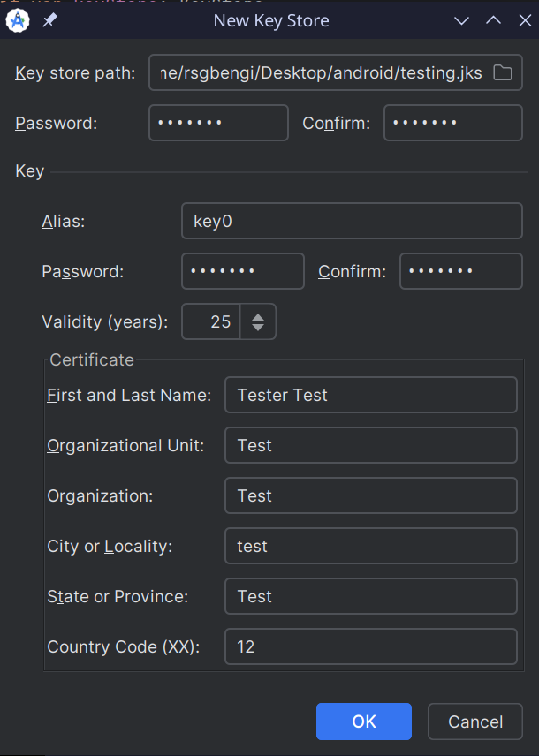Decrease validity years with down arrow
This screenshot has height=756, width=539.
pyautogui.click(x=258, y=328)
